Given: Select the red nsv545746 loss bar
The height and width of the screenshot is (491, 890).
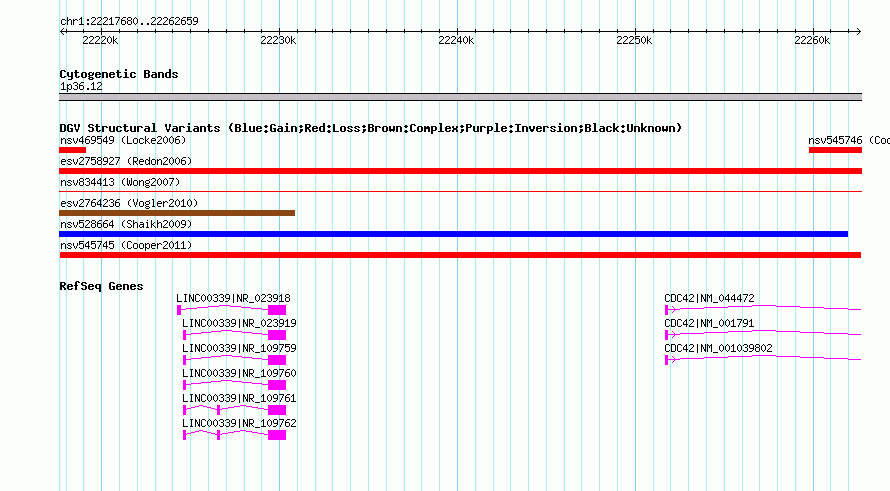Looking at the screenshot, I should tap(836, 150).
